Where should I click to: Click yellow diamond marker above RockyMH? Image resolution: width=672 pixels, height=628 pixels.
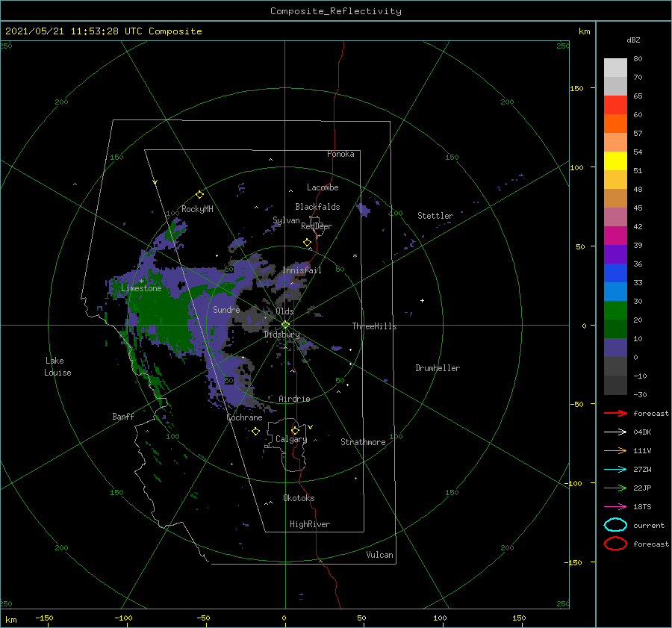point(199,195)
